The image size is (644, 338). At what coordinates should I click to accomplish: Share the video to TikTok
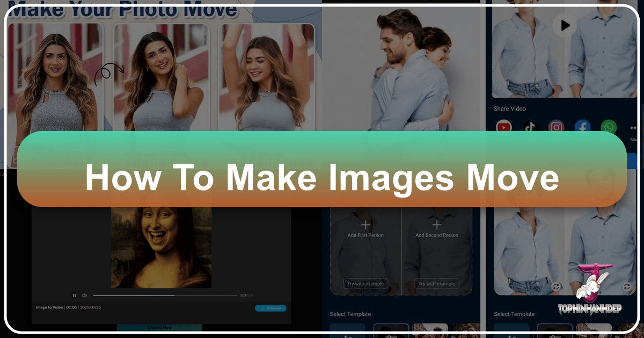(530, 126)
